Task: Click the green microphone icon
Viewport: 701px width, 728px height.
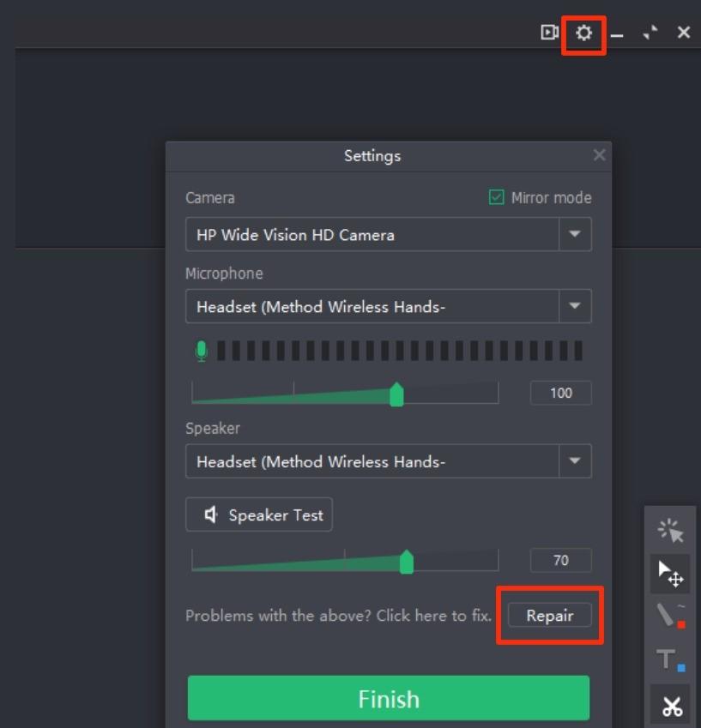Action: click(x=201, y=351)
